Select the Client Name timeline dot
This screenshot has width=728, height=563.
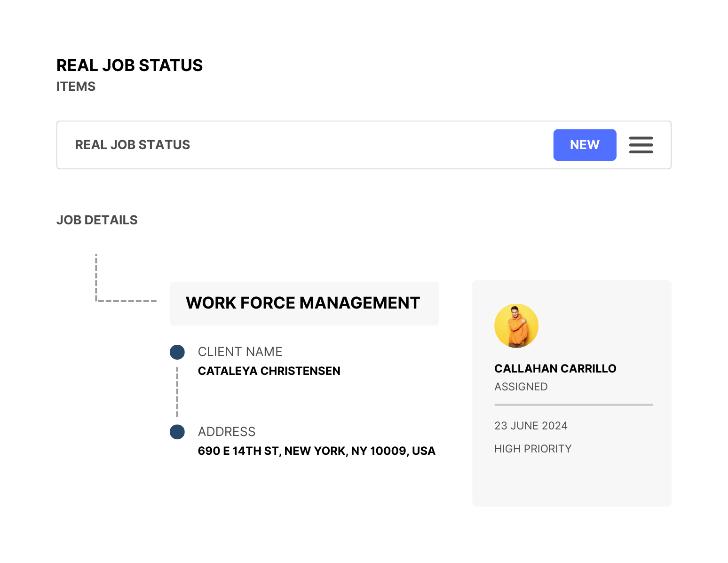coord(177,352)
